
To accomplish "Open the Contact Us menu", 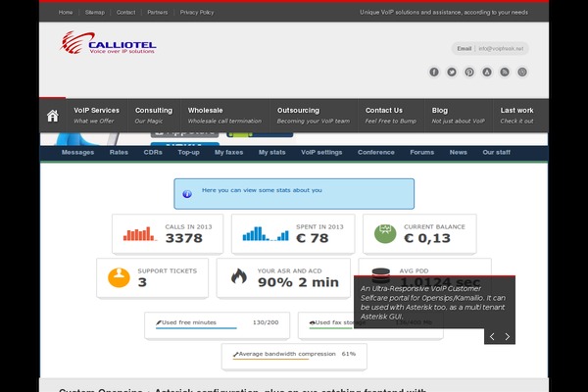I will (391, 116).
